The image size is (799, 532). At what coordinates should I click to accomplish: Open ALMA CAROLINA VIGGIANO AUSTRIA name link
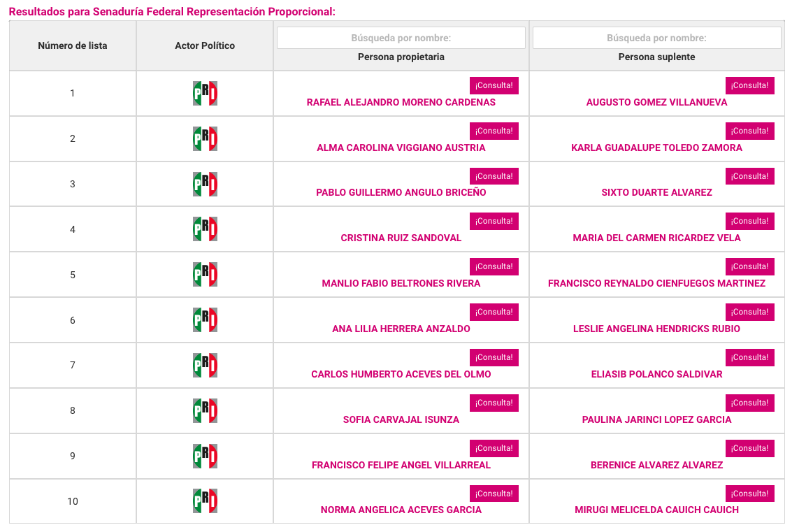coord(401,148)
